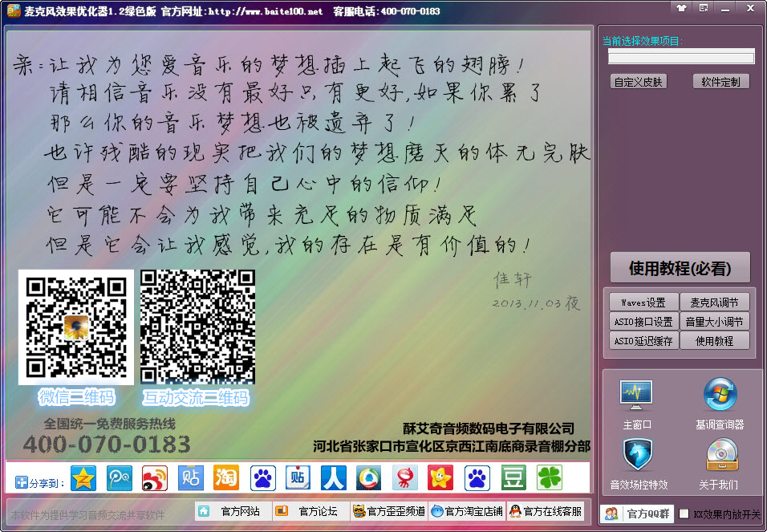Open 官方淘宝店铺 link
The width and height of the screenshot is (767, 532).
[x=467, y=511]
